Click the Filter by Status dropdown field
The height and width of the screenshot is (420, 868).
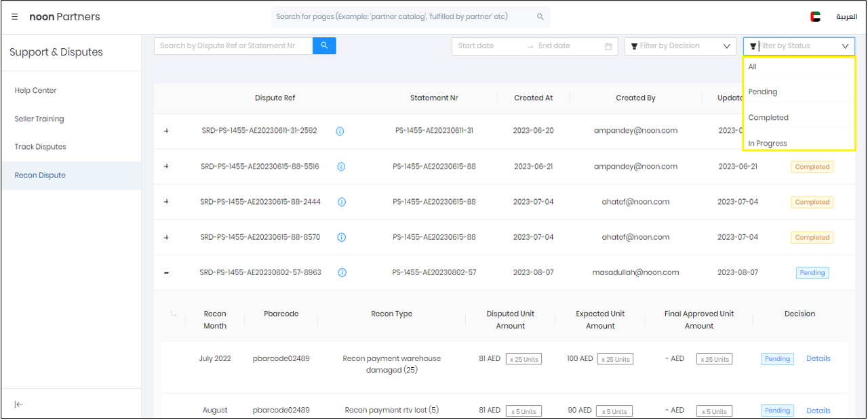tap(799, 46)
